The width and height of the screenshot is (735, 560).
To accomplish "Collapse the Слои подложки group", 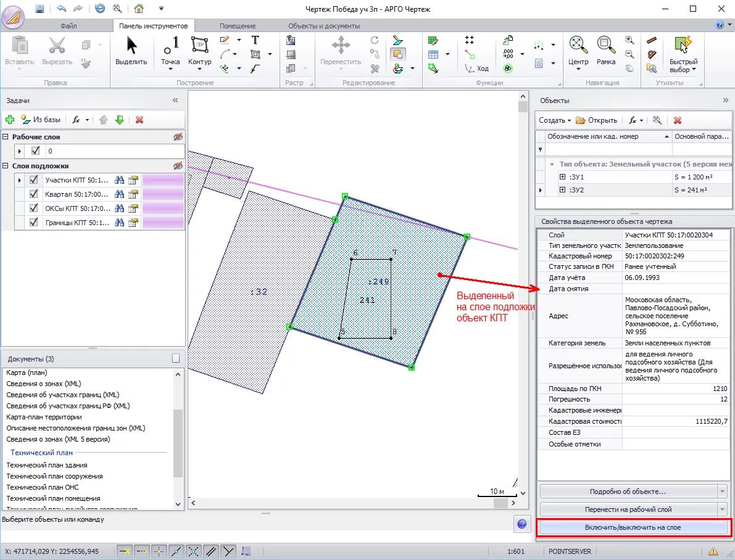I will click(x=6, y=166).
